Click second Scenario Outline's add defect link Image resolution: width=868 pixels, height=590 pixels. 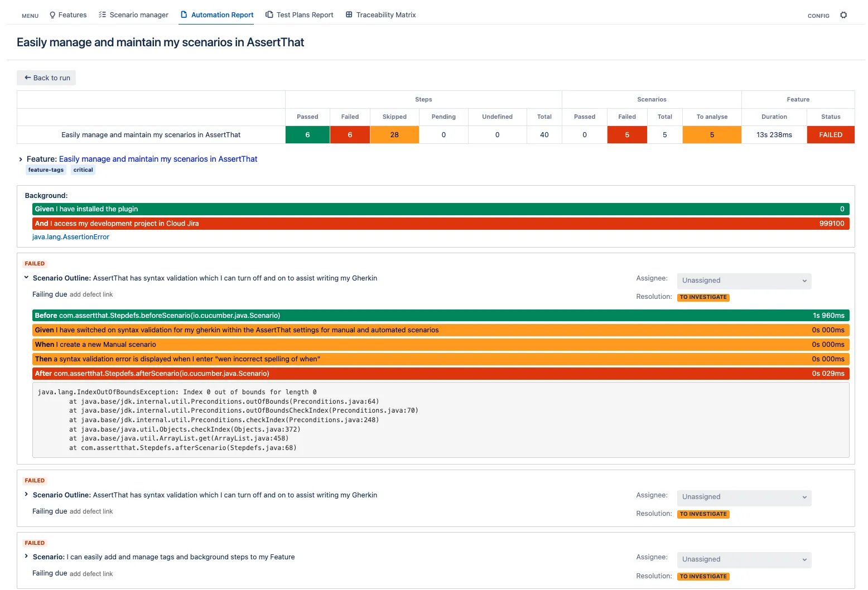click(91, 511)
